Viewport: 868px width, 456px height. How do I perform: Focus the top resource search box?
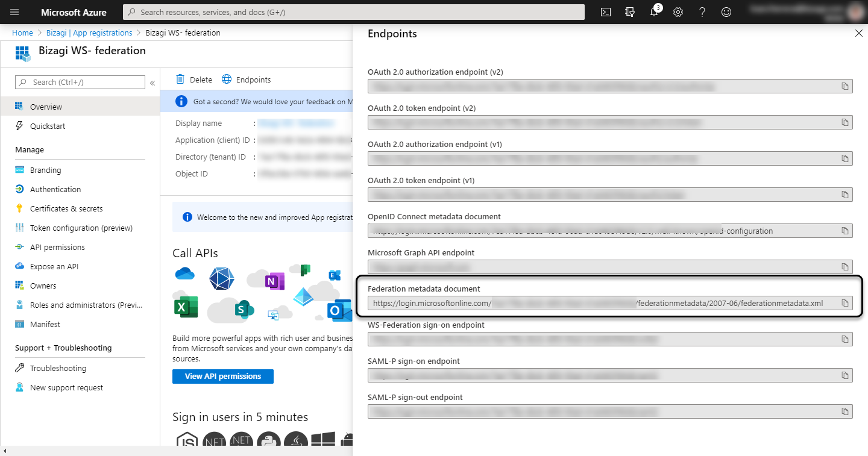coord(354,12)
